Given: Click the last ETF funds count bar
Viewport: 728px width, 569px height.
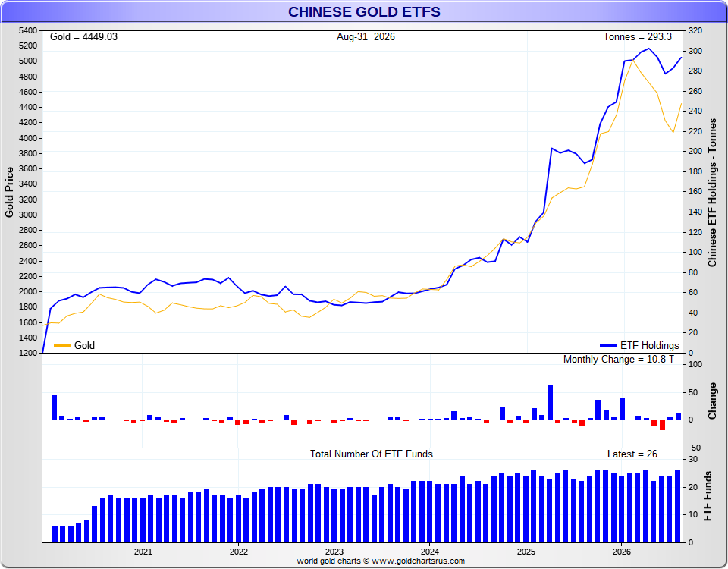Looking at the screenshot, I should tap(678, 506).
